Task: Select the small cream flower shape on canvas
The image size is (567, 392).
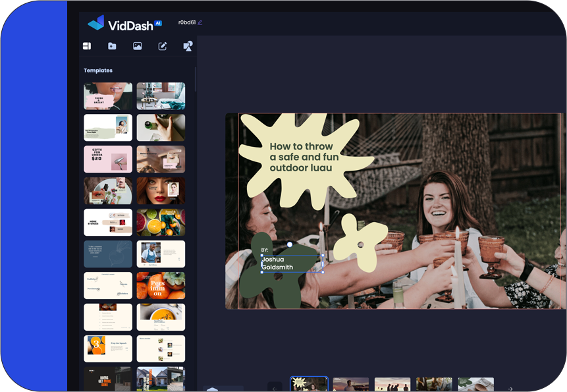Action: (x=360, y=242)
